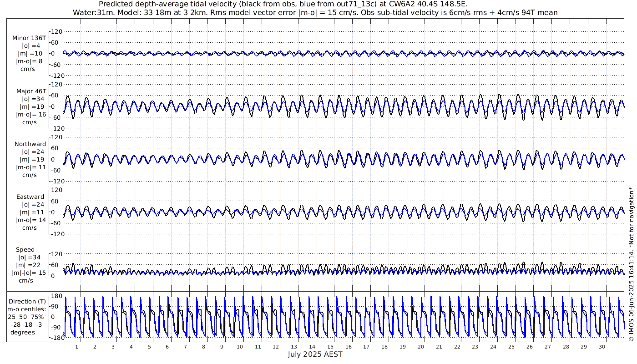The width and height of the screenshot is (637, 364).
Task: Select day 8 on the date axis
Action: pyautogui.click(x=203, y=347)
